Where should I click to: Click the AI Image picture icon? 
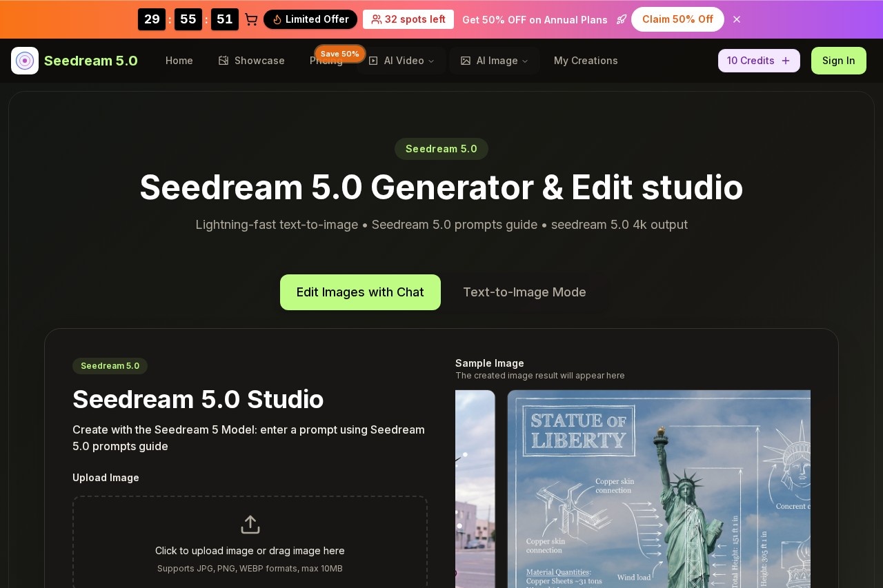pyautogui.click(x=466, y=61)
